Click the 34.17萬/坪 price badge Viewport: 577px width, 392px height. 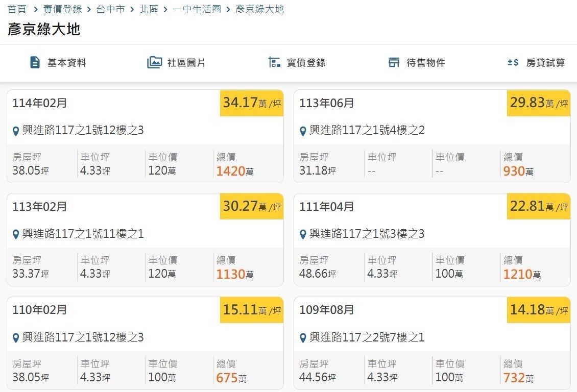(252, 103)
